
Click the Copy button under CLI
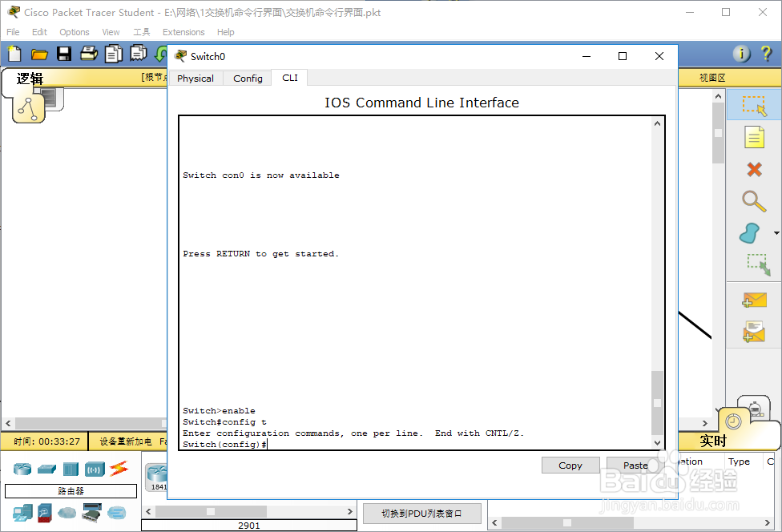tap(570, 465)
